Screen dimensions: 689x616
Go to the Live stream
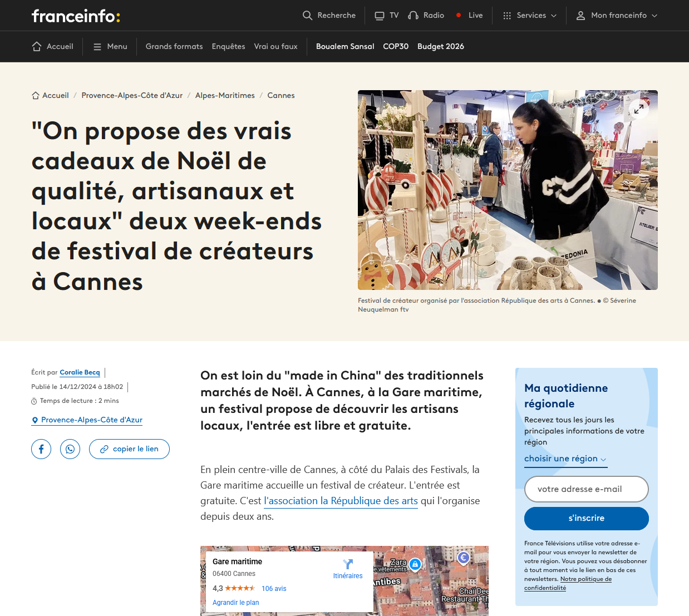tap(469, 16)
